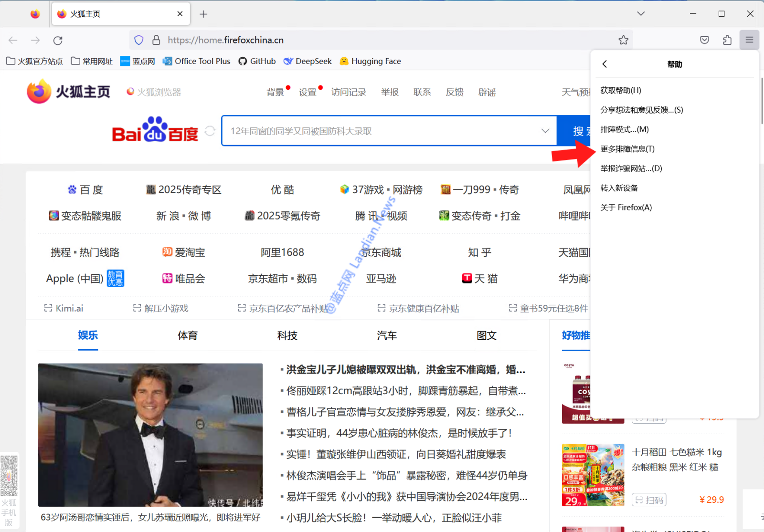Open the Tom Cruise news photo thumbnail
Image resolution: width=764 pixels, height=532 pixels.
150,435
